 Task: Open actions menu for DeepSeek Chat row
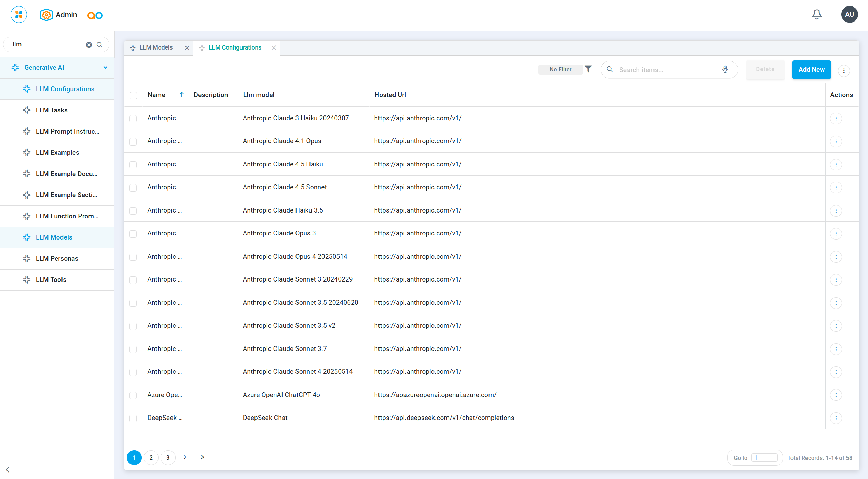tap(836, 418)
